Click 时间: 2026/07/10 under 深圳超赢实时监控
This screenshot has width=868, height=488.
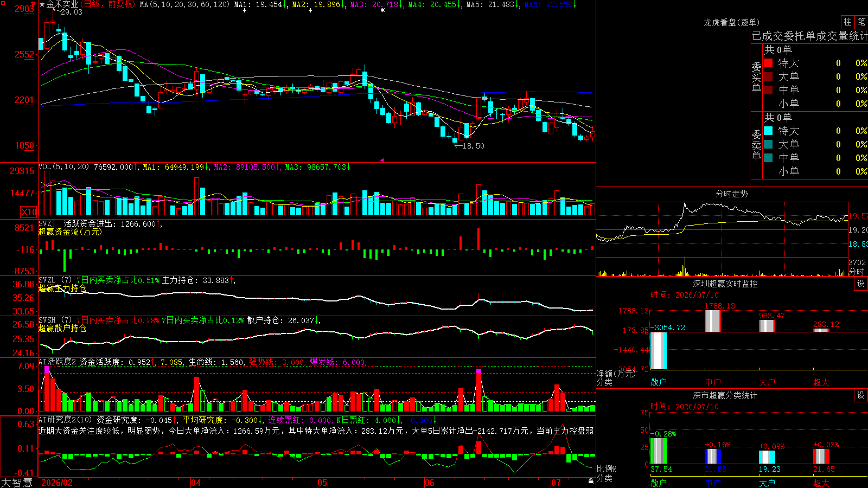point(685,295)
